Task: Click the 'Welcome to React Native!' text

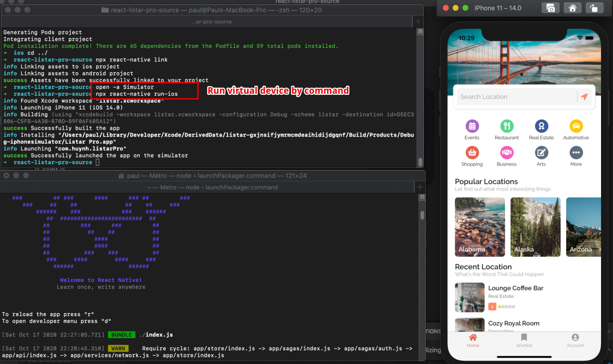Action: point(101,280)
